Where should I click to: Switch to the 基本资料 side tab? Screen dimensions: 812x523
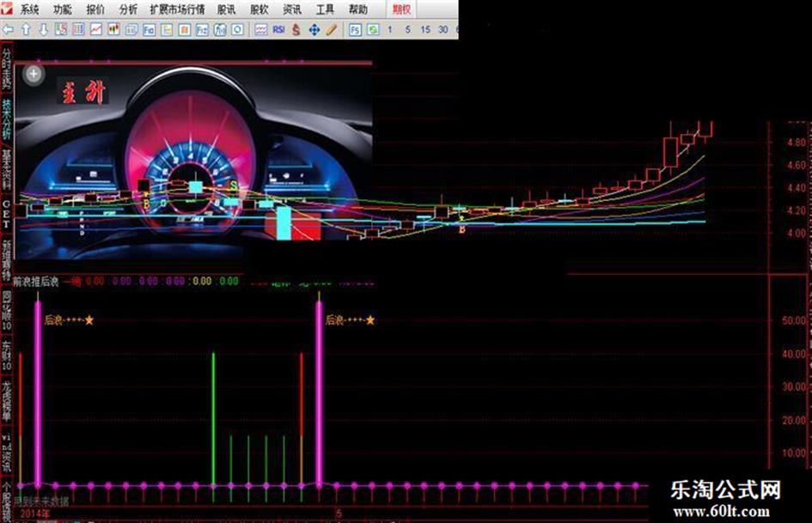6,170
